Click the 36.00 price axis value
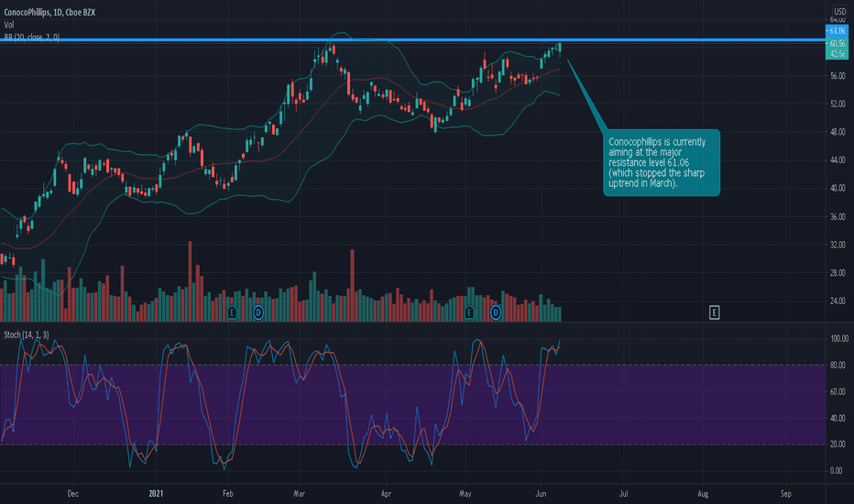Image resolution: width=854 pixels, height=504 pixels. pyautogui.click(x=838, y=217)
